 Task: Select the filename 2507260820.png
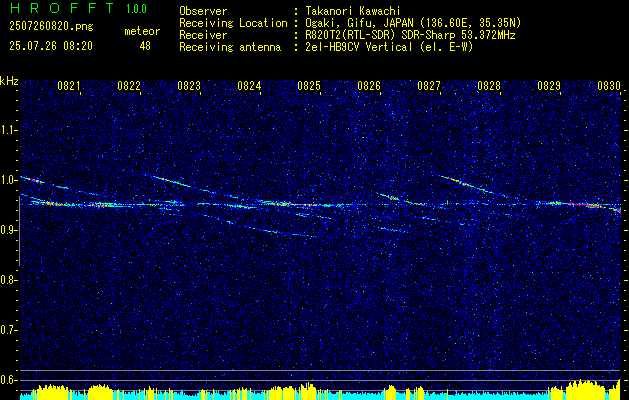(x=51, y=27)
